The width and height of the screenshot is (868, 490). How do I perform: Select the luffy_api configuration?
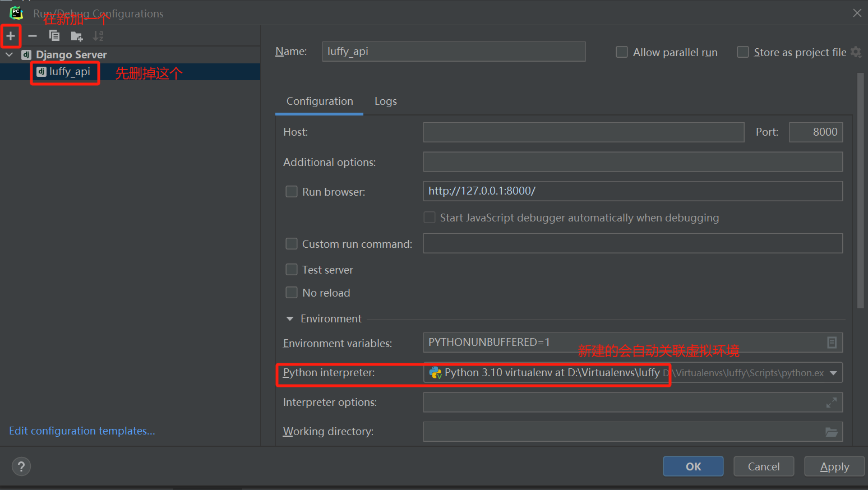click(130, 72)
